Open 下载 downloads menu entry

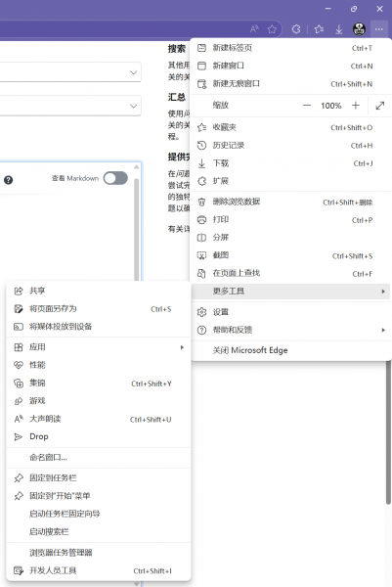tap(288, 163)
